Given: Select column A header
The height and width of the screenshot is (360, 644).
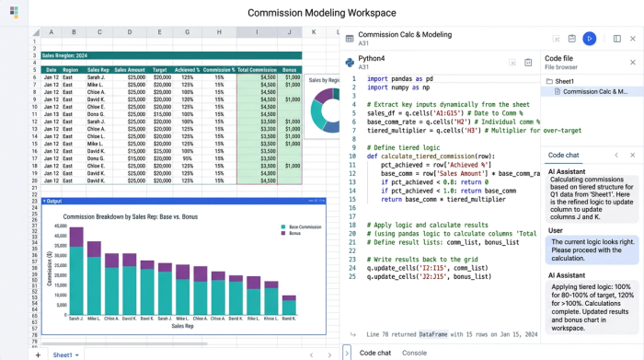Looking at the screenshot, I should [x=51, y=32].
